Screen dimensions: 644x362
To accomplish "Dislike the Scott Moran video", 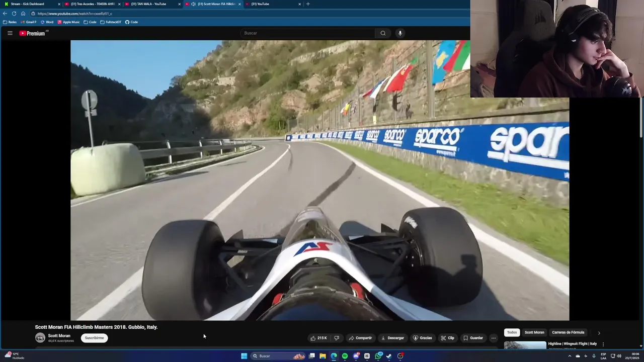I will [x=337, y=338].
